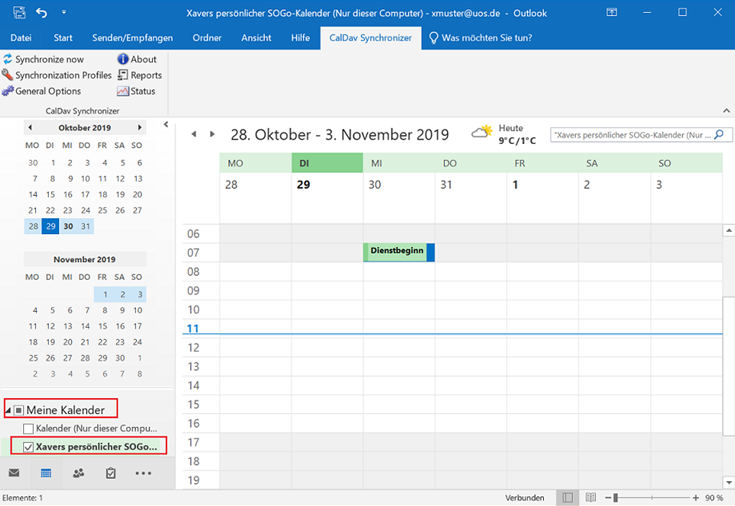Show more navigation options (three dots)
Image resolution: width=735 pixels, height=506 pixels.
click(143, 473)
